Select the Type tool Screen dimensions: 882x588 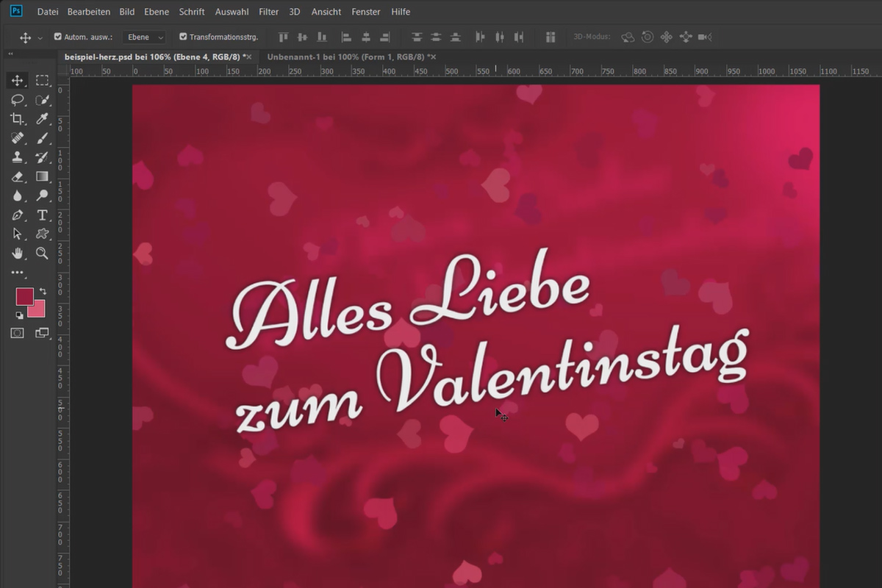tap(43, 215)
